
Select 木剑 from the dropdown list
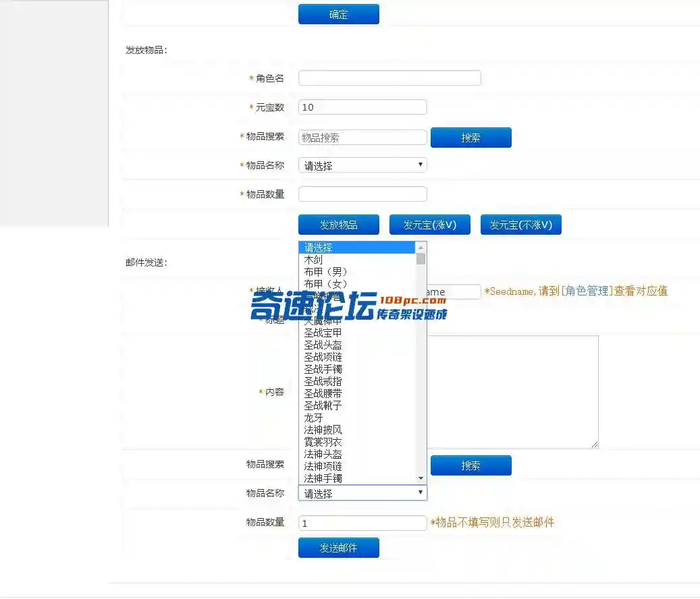click(x=357, y=260)
